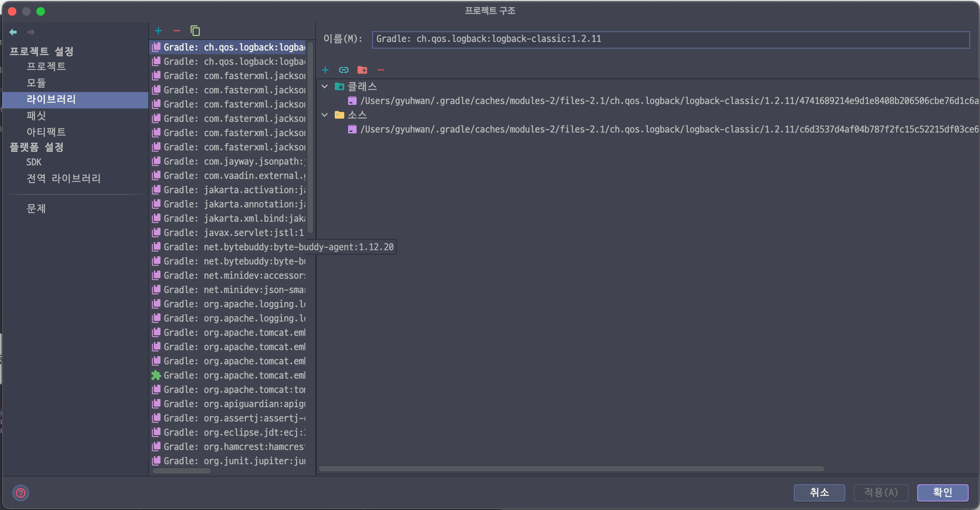Click the remove library minus icon
The height and width of the screenshot is (510, 980).
pyautogui.click(x=177, y=31)
